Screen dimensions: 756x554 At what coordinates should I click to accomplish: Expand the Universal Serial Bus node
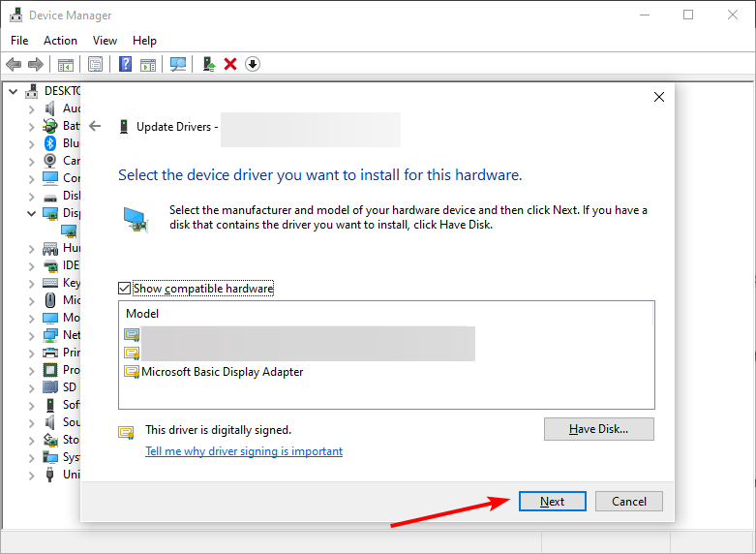31,476
